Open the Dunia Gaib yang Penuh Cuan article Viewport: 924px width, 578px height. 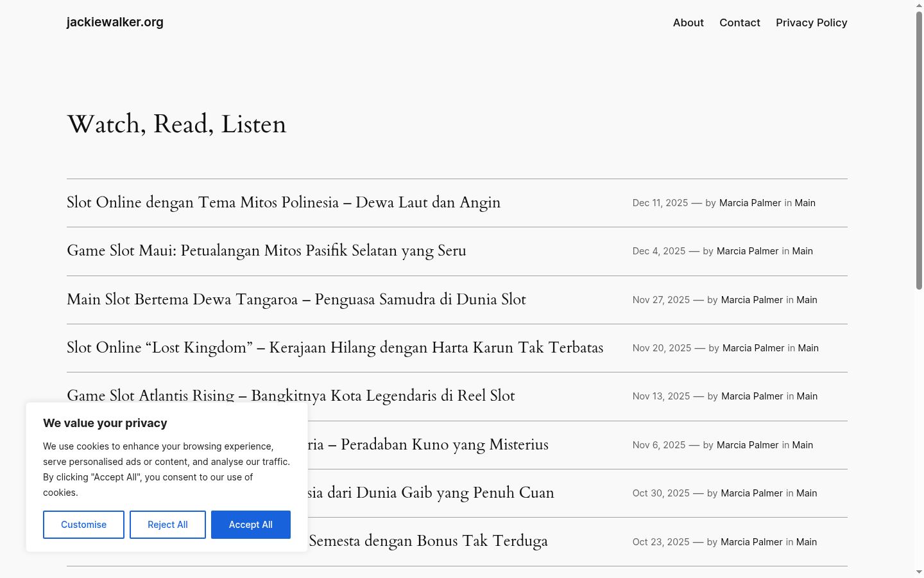(x=431, y=493)
